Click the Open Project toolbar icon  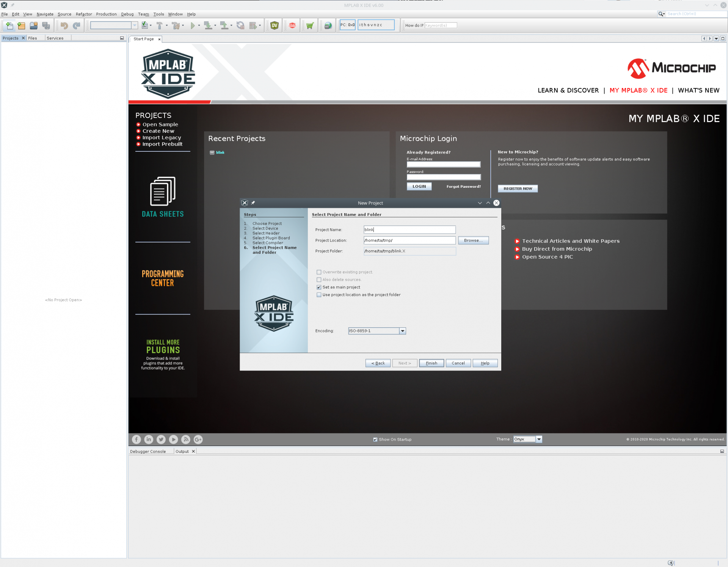point(33,25)
